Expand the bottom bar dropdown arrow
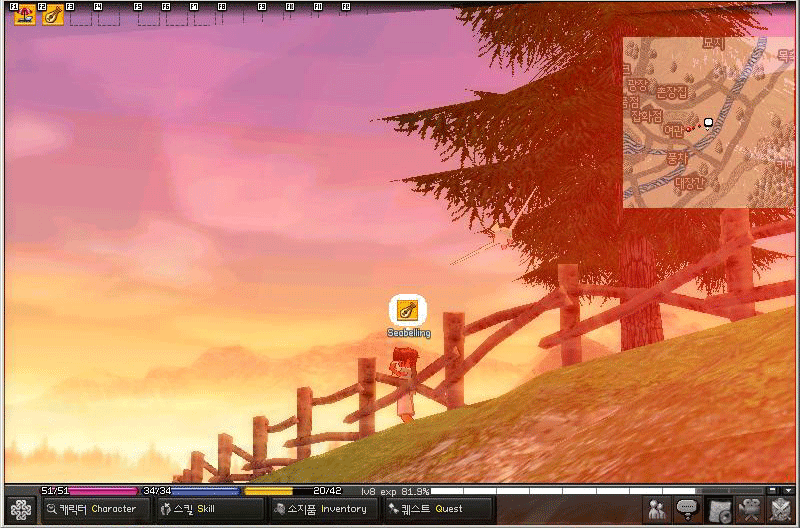 tap(787, 490)
